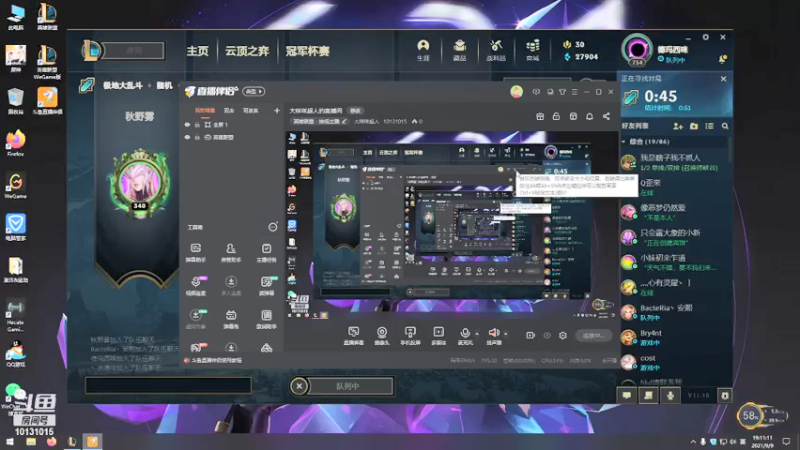
Task: Mute the 麦克风 microphone
Action: (x=465, y=336)
